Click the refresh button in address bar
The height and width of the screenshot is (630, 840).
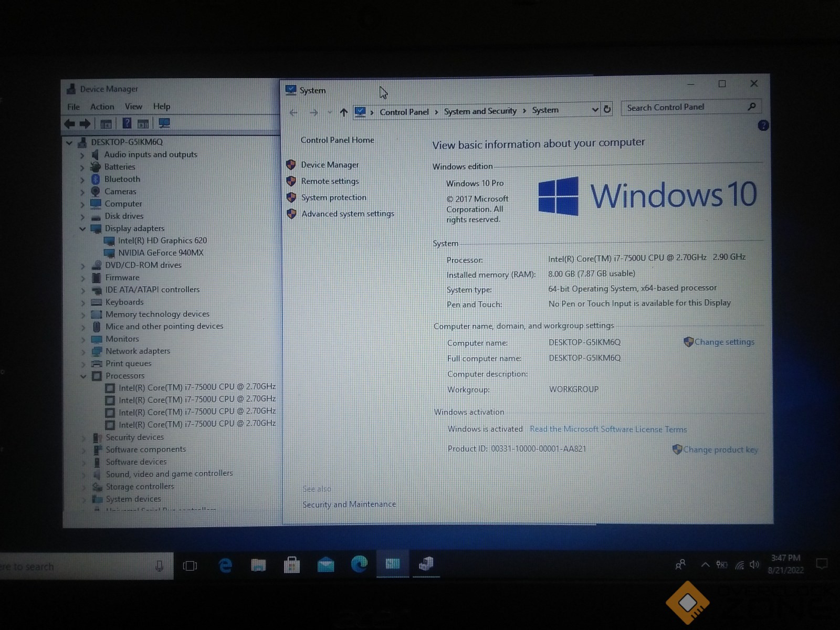(607, 109)
